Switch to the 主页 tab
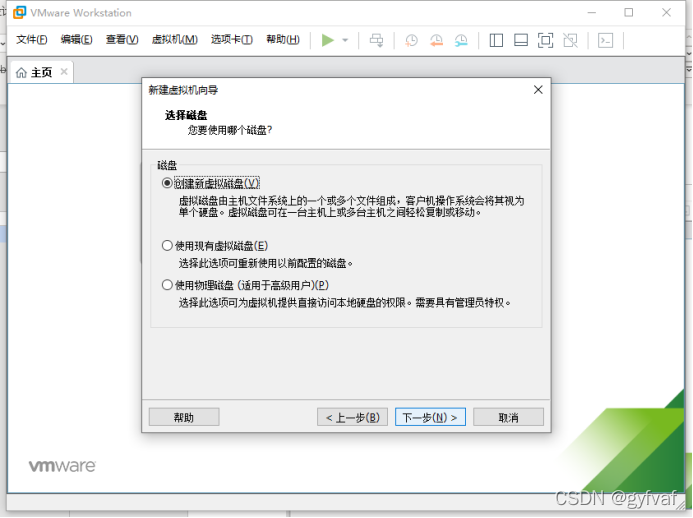The height and width of the screenshot is (518, 693). click(x=41, y=72)
